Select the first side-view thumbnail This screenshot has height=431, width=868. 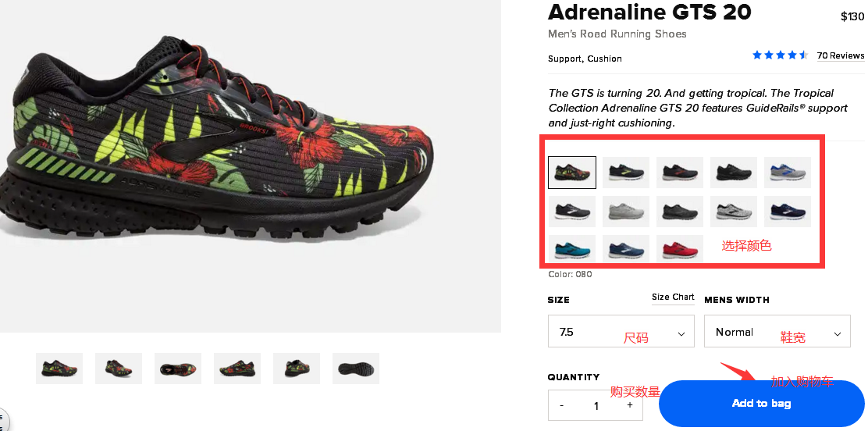click(59, 369)
